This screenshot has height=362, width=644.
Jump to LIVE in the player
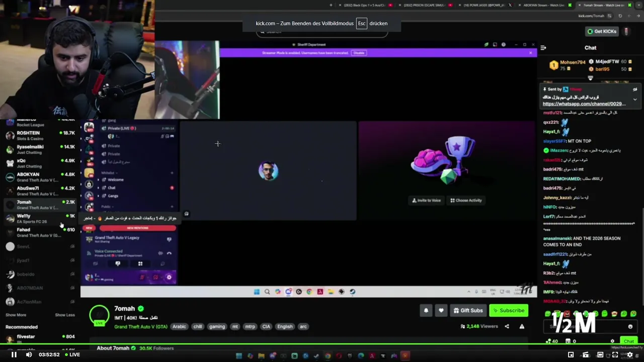[71, 354]
